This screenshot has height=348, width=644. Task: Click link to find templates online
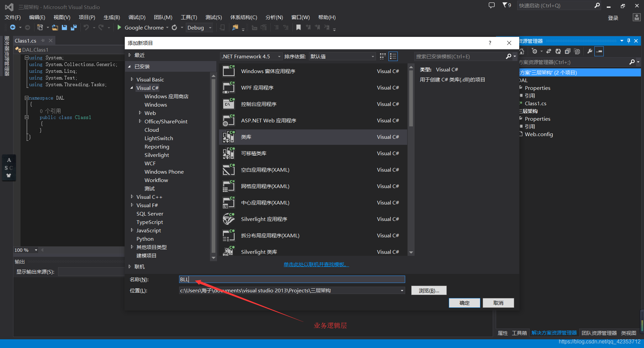pos(316,264)
